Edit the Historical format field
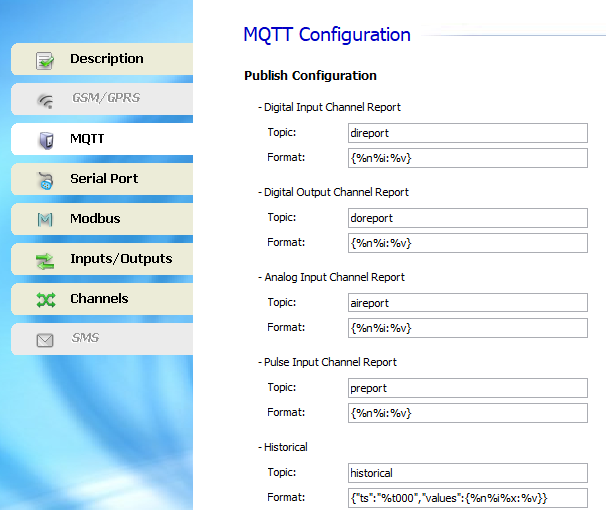This screenshot has width=606, height=510. pyautogui.click(x=468, y=498)
